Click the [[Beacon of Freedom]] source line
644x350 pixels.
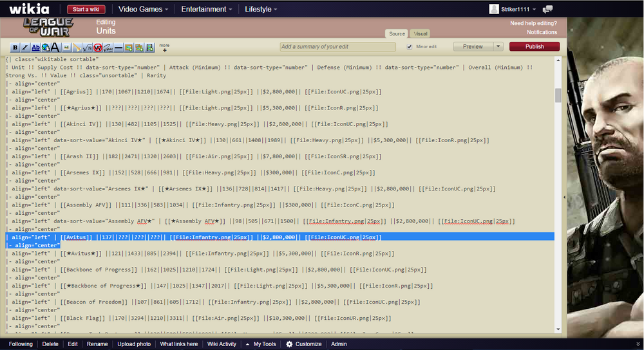tap(213, 302)
